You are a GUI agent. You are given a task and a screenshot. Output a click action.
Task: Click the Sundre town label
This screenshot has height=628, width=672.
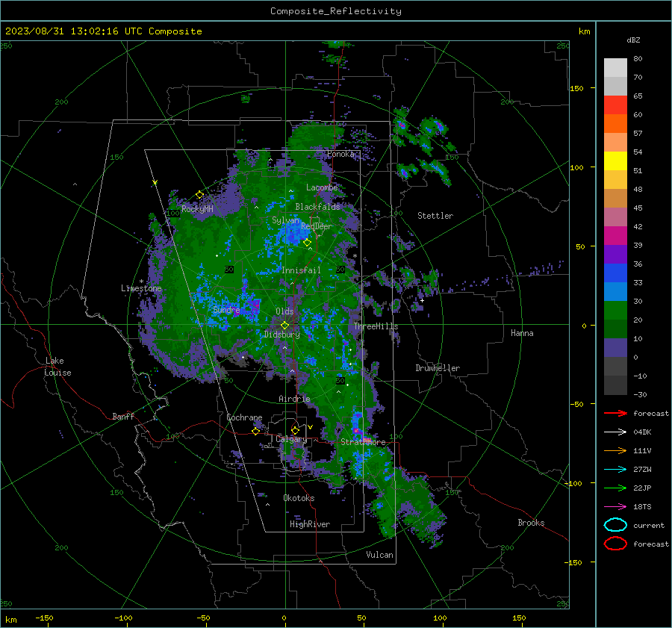226,310
